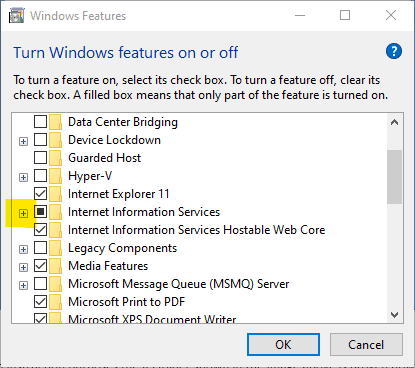This screenshot has width=415, height=368.
Task: Tick the Guarded Host checkbox
Action: point(40,158)
